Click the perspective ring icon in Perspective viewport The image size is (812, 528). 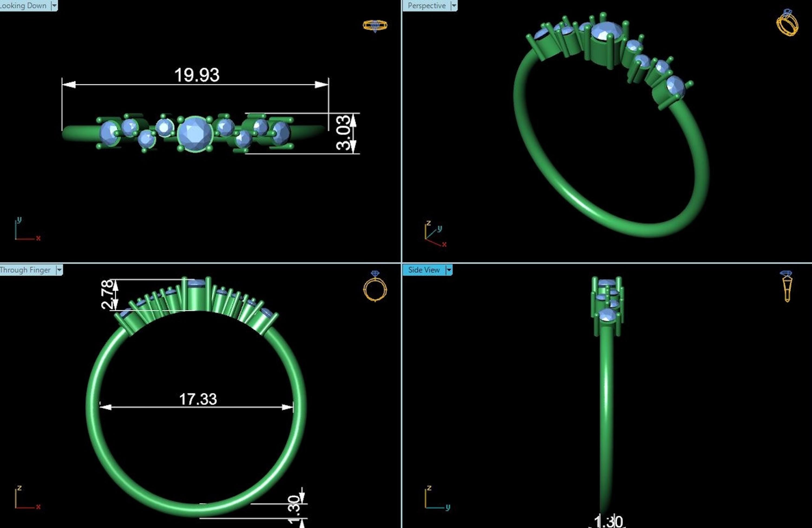coord(787,23)
